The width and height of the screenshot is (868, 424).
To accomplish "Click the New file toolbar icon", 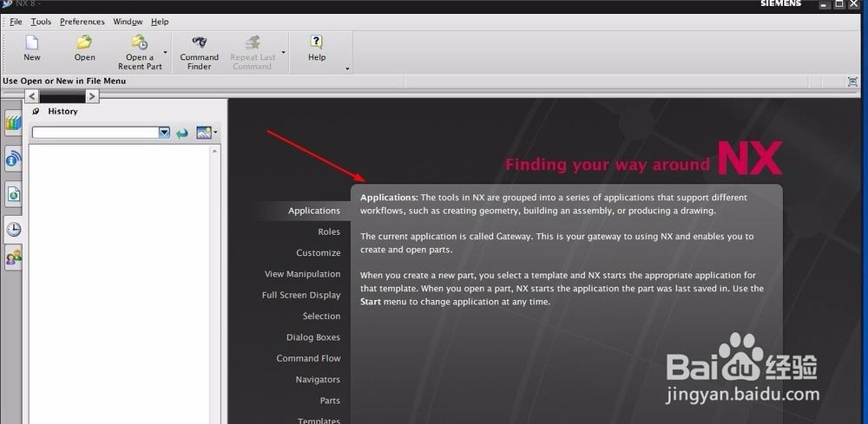I will 31,42.
